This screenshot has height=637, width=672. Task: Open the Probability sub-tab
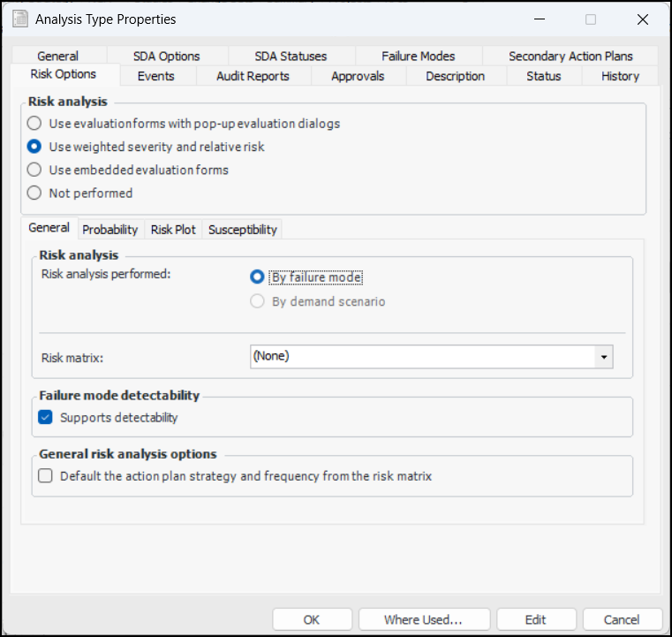(109, 230)
